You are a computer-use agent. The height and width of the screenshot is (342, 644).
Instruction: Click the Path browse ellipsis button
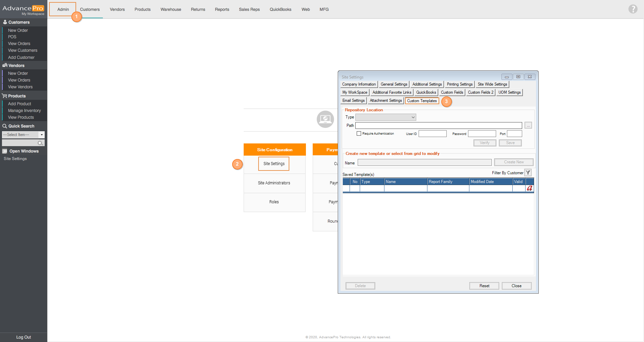point(528,126)
